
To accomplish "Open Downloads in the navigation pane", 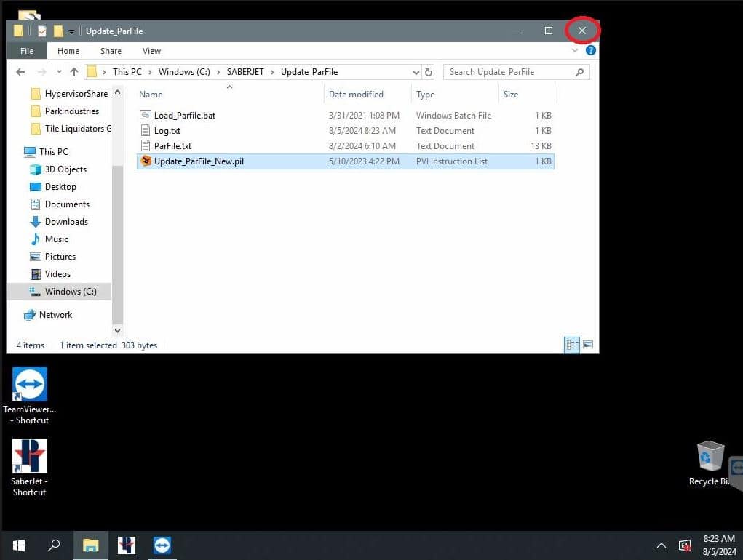I will click(59, 222).
